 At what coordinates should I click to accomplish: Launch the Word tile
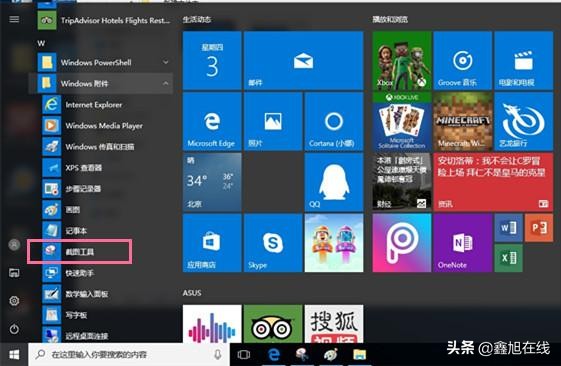508,228
